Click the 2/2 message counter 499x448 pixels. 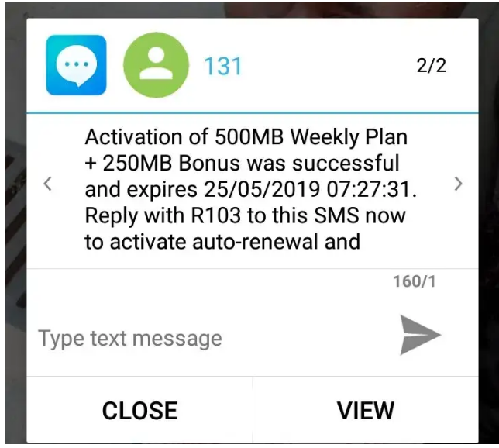tap(432, 65)
